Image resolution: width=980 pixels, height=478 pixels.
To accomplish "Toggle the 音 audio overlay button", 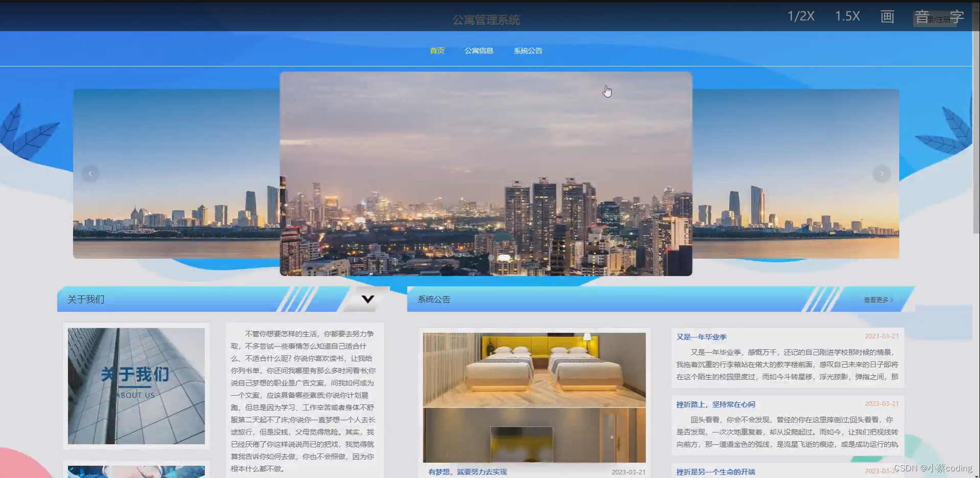I will (922, 16).
